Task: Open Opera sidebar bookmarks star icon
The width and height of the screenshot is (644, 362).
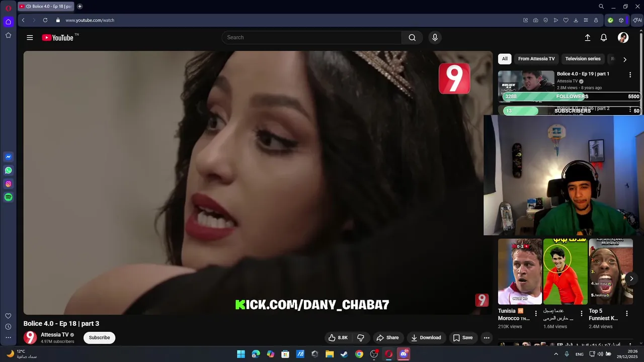Action: (8, 35)
